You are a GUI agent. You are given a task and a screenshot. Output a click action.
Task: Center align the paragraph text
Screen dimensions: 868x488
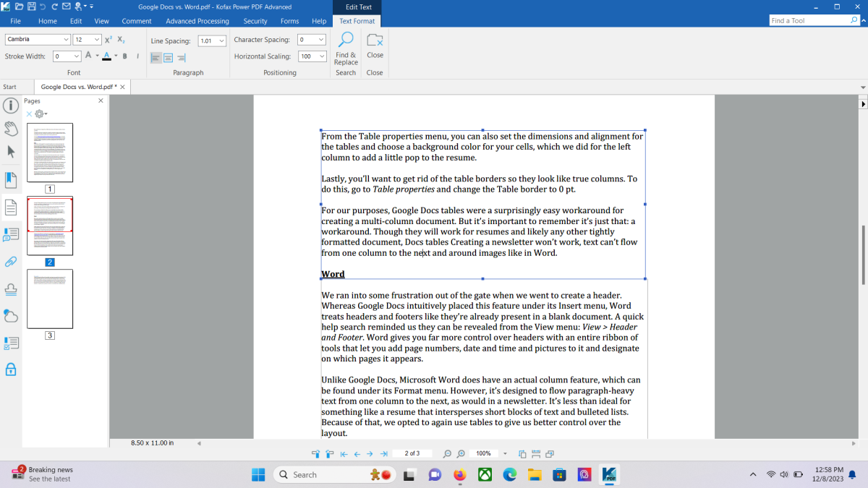pyautogui.click(x=168, y=57)
